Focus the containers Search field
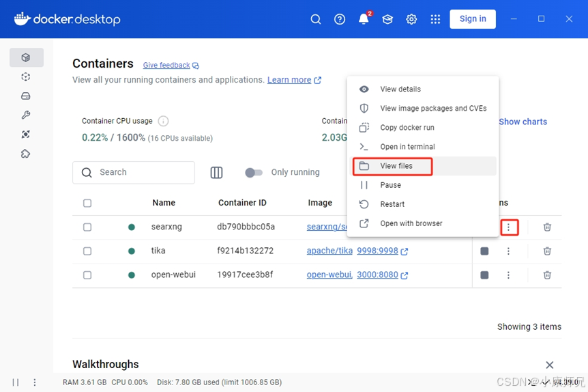This screenshot has height=392, width=588. point(134,172)
